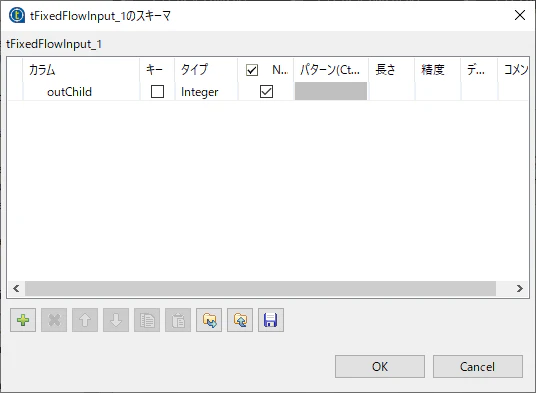Click the カラム column header
The width and height of the screenshot is (536, 393).
click(81, 70)
